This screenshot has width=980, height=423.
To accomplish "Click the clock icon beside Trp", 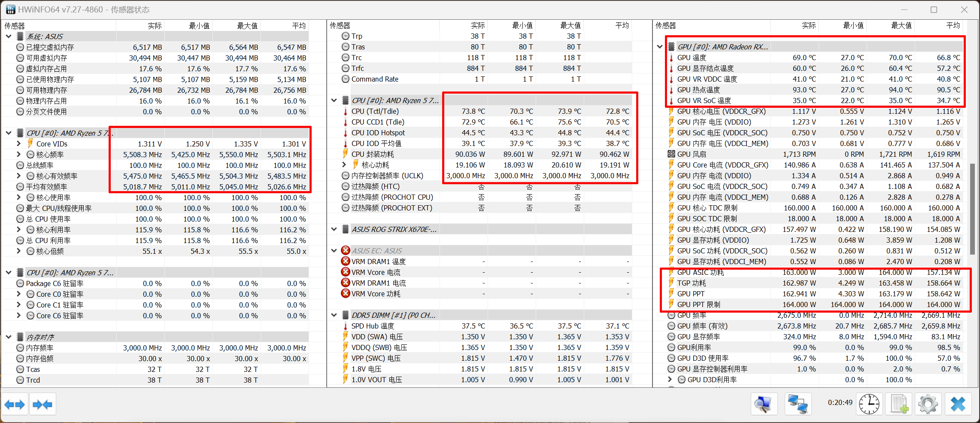I will [346, 36].
